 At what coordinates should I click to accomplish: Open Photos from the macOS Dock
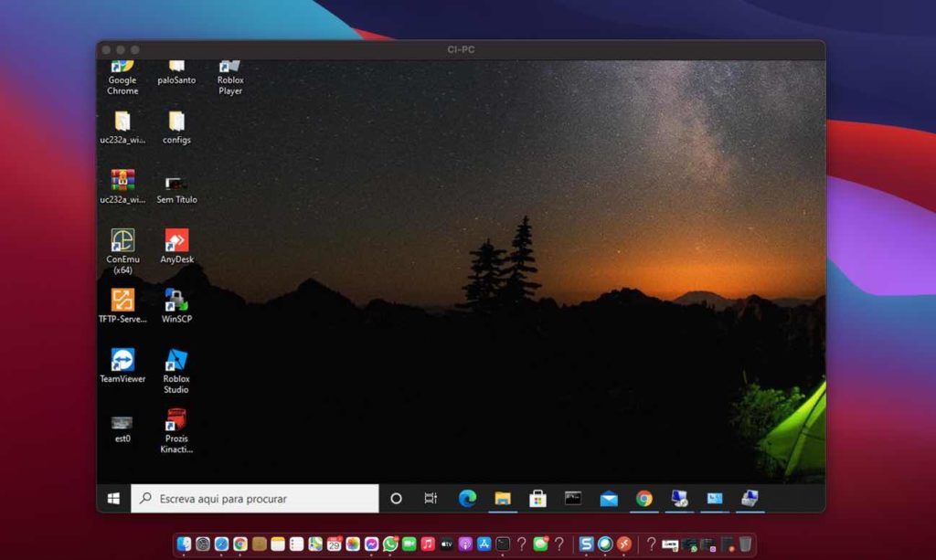[x=353, y=544]
